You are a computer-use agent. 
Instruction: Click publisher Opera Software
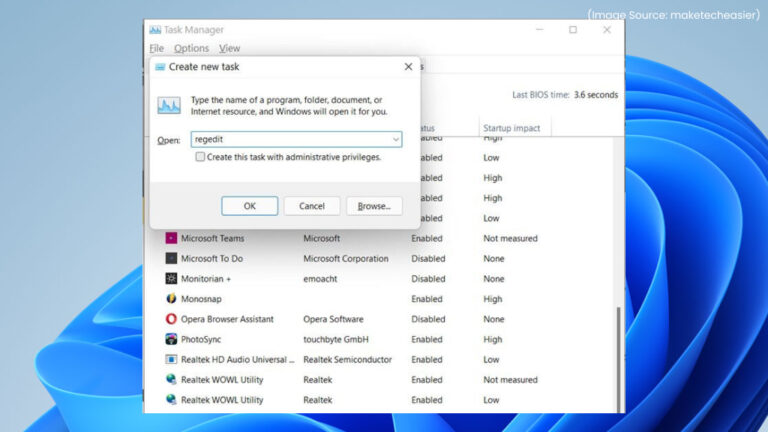(333, 319)
